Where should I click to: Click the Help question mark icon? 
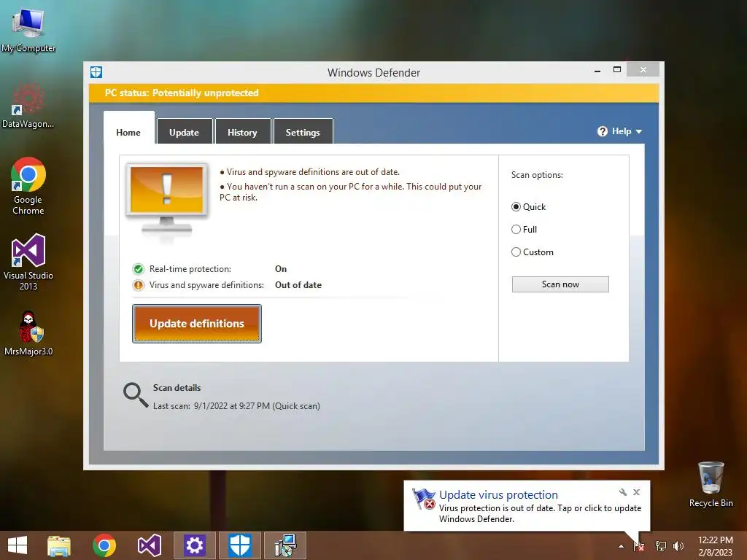tap(602, 131)
